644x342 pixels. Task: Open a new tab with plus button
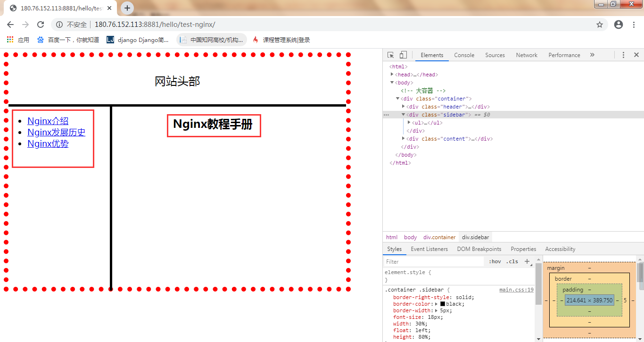[127, 8]
